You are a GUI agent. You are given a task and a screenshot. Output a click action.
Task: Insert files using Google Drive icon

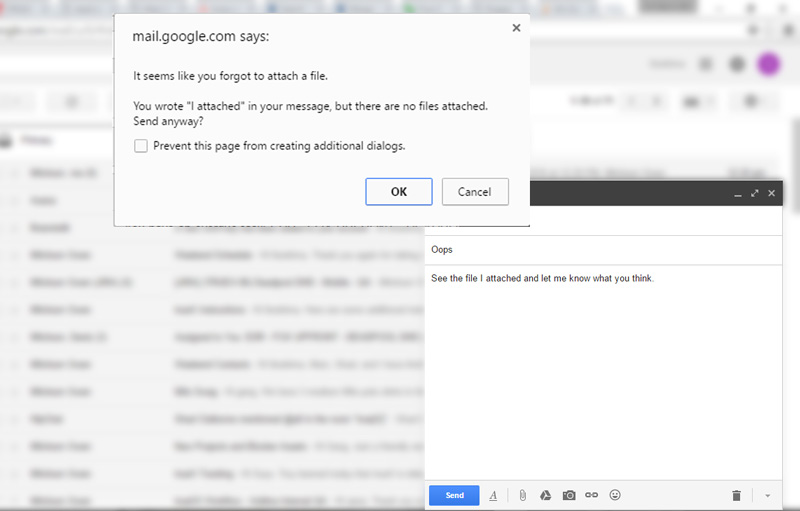pyautogui.click(x=545, y=495)
